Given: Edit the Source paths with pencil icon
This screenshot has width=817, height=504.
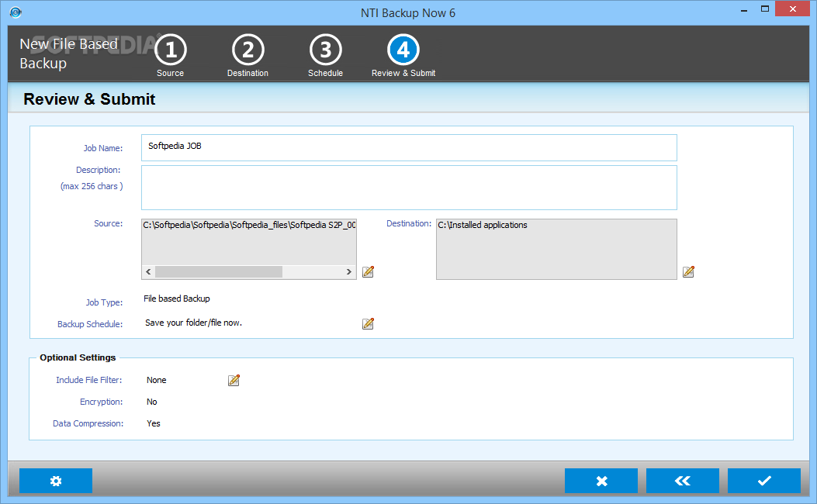Looking at the screenshot, I should tap(368, 272).
